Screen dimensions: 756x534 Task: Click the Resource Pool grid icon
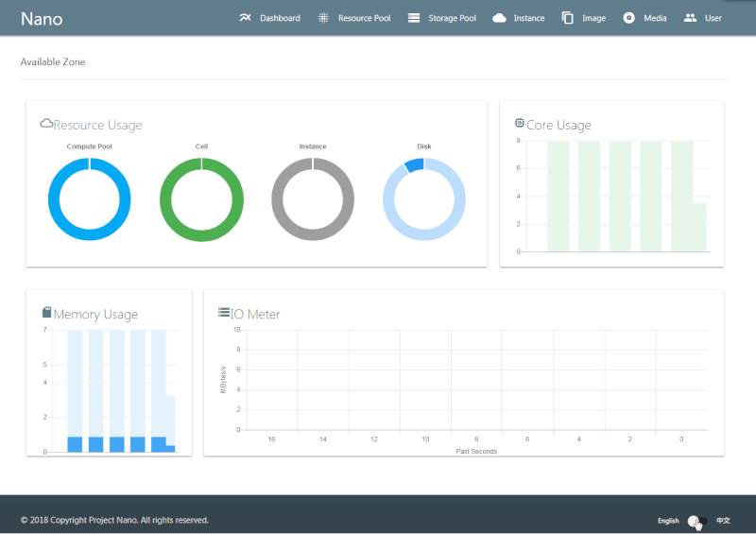[323, 18]
